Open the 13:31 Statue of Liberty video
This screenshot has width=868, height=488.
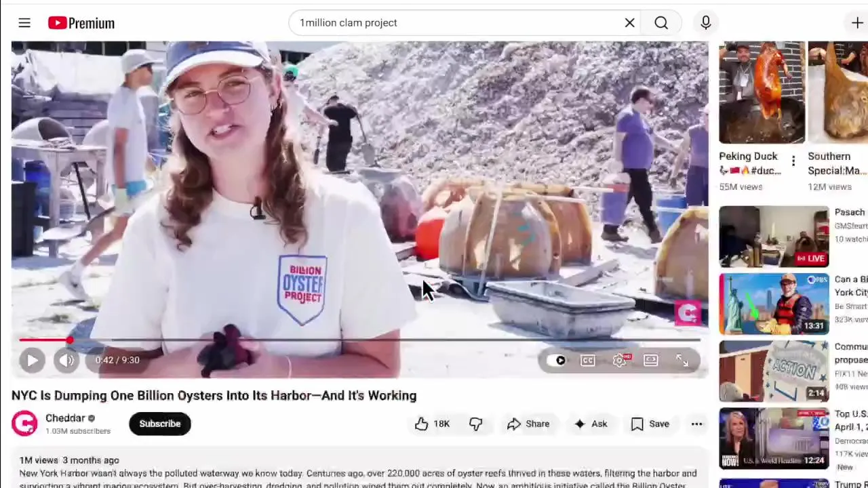[x=774, y=304]
